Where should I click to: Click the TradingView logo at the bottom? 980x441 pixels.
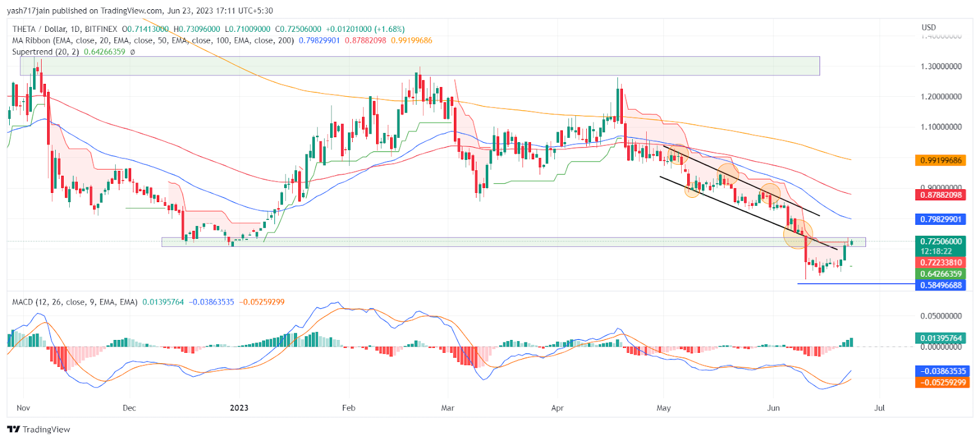(39, 429)
